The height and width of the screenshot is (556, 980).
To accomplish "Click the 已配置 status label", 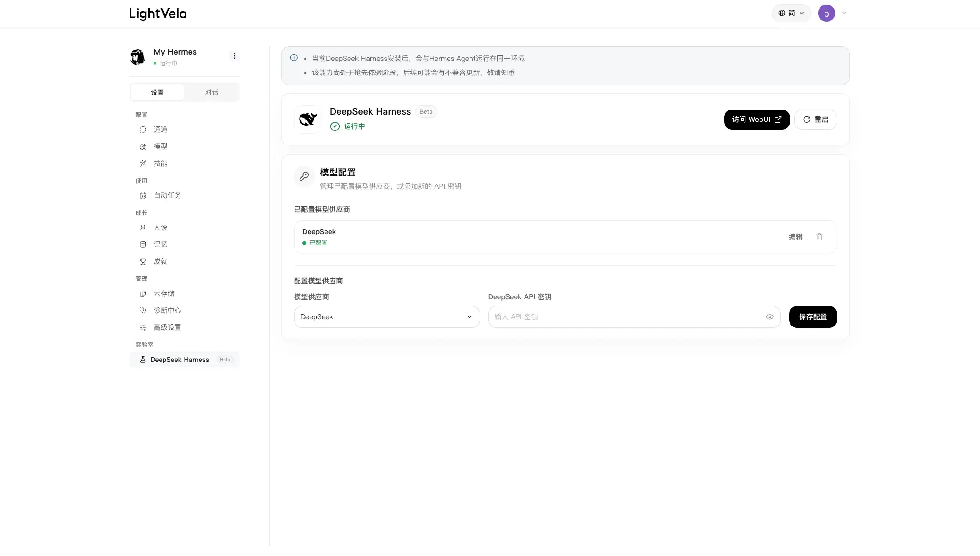I will coord(315,243).
